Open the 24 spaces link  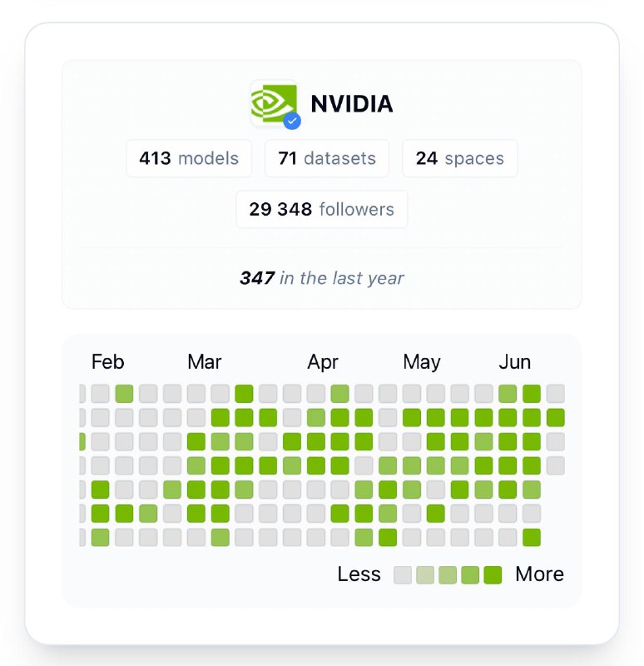pyautogui.click(x=459, y=158)
